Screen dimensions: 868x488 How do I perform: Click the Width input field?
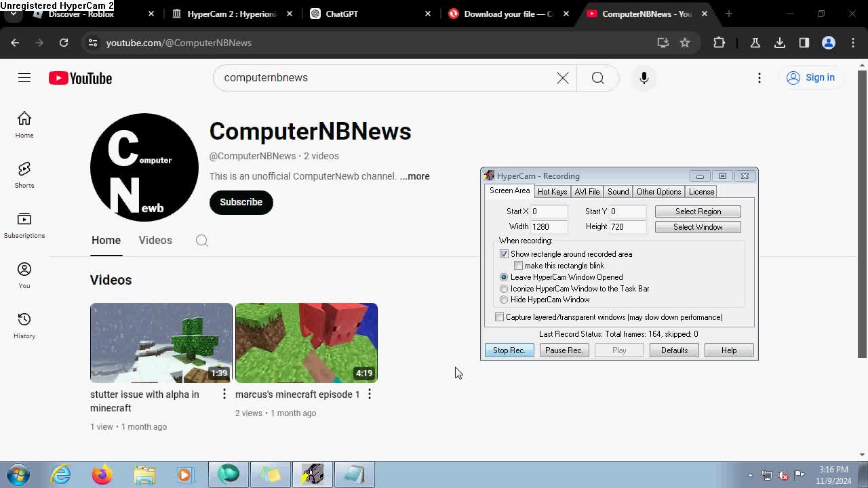[549, 227]
